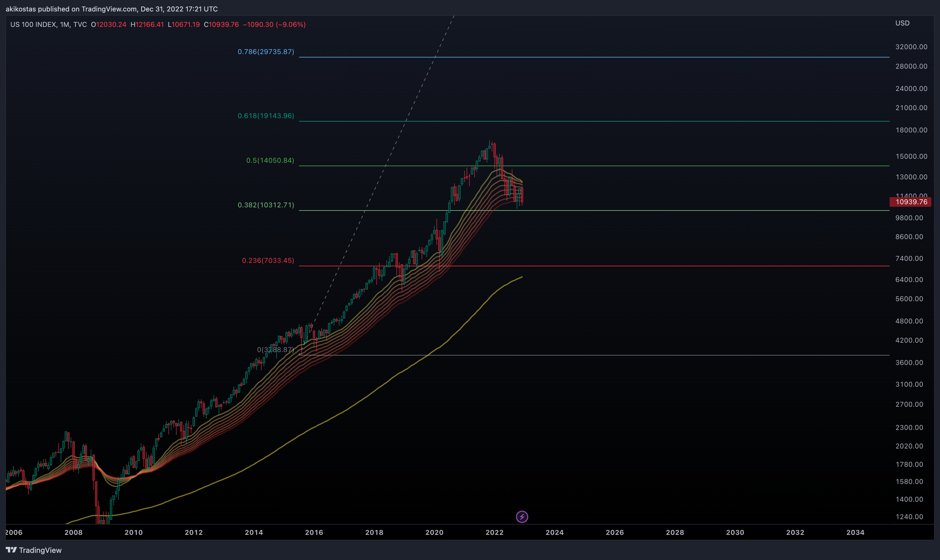The height and width of the screenshot is (560, 940).
Task: Click the 2030 time axis label
Action: 735,533
